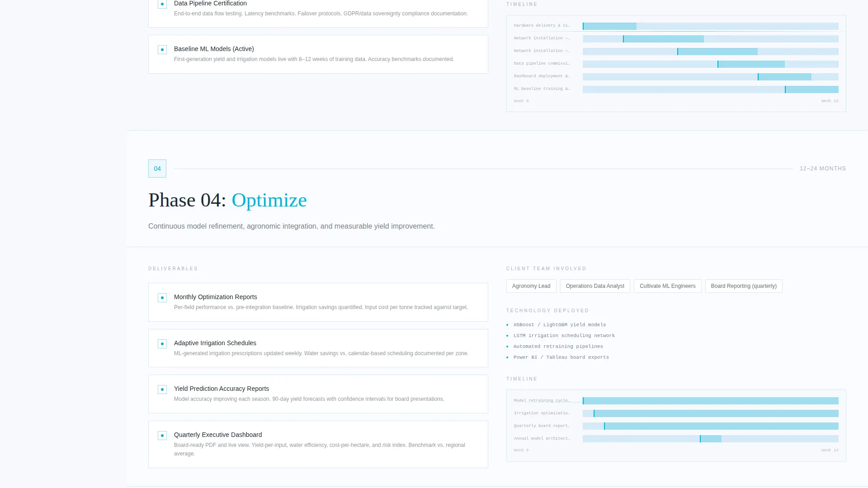Image resolution: width=868 pixels, height=488 pixels.
Task: Click the Model retraining cycle timeline bar
Action: coord(711,401)
